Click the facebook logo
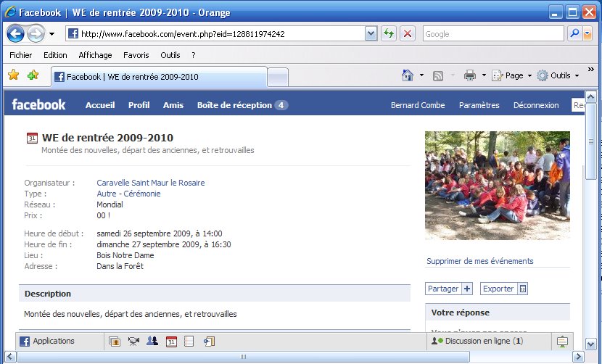The image size is (602, 364). point(38,104)
